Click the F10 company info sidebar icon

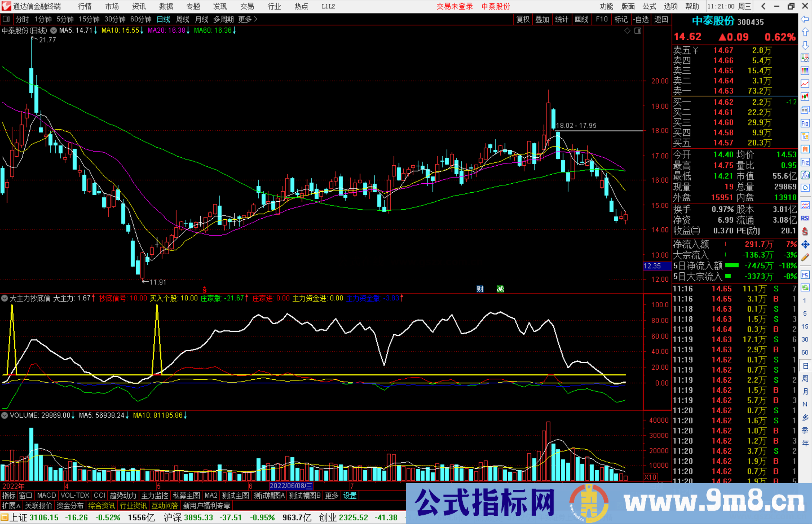(805, 124)
